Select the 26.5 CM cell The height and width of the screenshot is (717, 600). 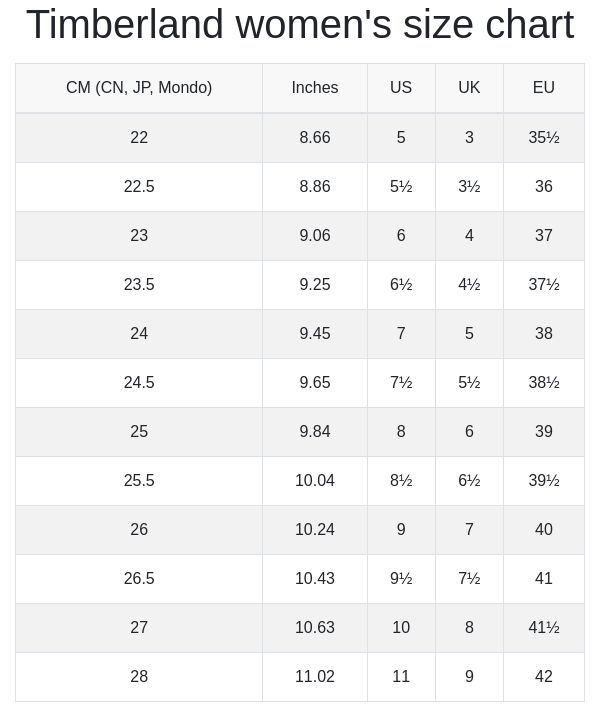[x=139, y=579]
